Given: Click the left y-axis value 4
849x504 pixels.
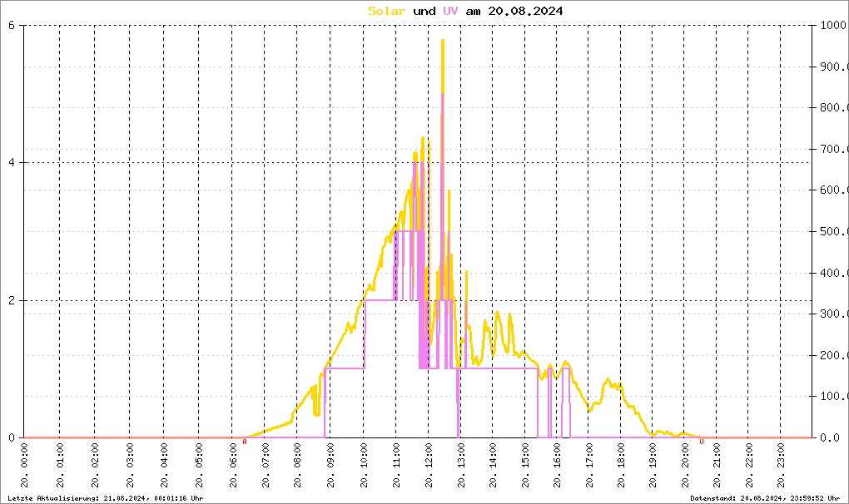Looking at the screenshot, I should tap(12, 163).
